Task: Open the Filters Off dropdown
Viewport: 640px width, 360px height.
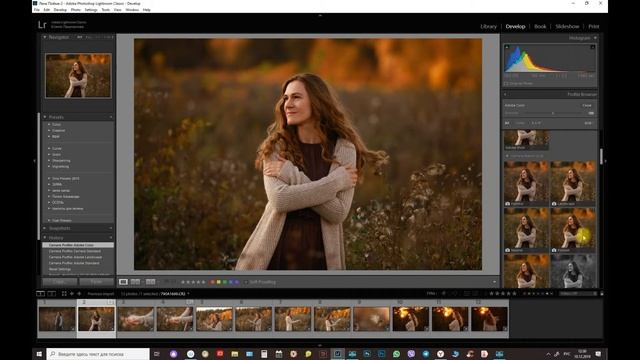Action: tap(578, 293)
